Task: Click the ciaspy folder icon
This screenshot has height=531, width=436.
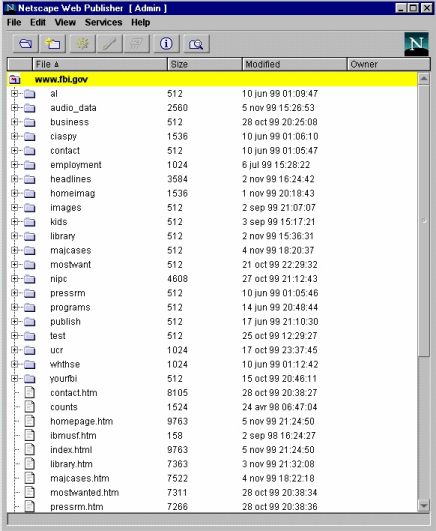Action: 29,136
